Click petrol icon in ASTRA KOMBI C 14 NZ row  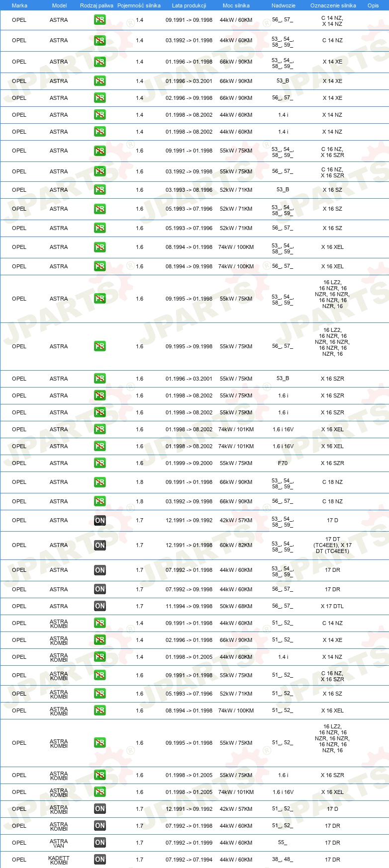tap(100, 623)
